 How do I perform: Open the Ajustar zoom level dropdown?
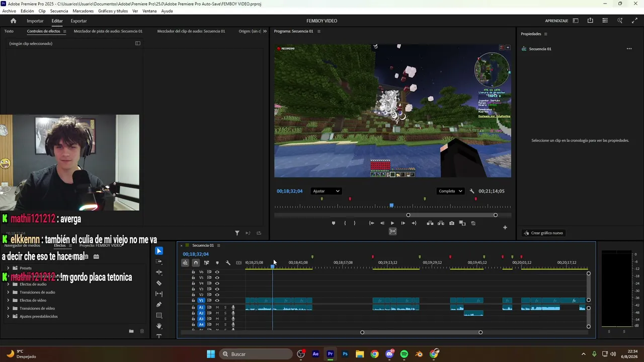pos(327,191)
